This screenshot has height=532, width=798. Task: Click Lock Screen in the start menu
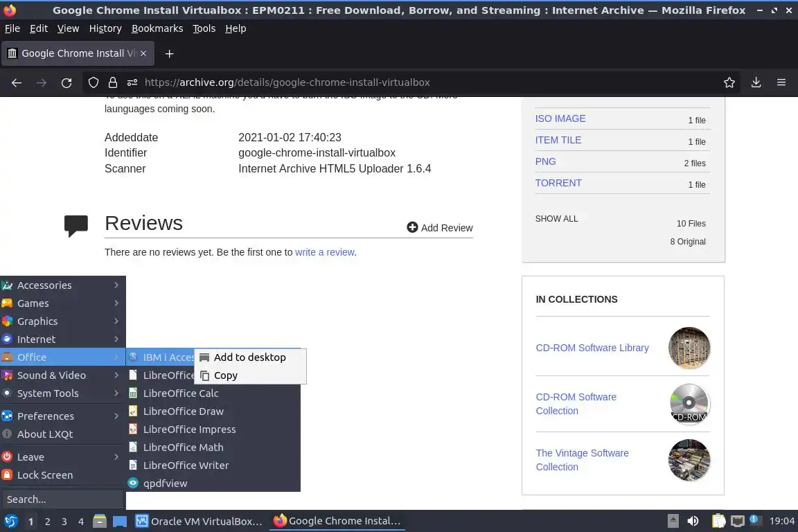(62, 475)
